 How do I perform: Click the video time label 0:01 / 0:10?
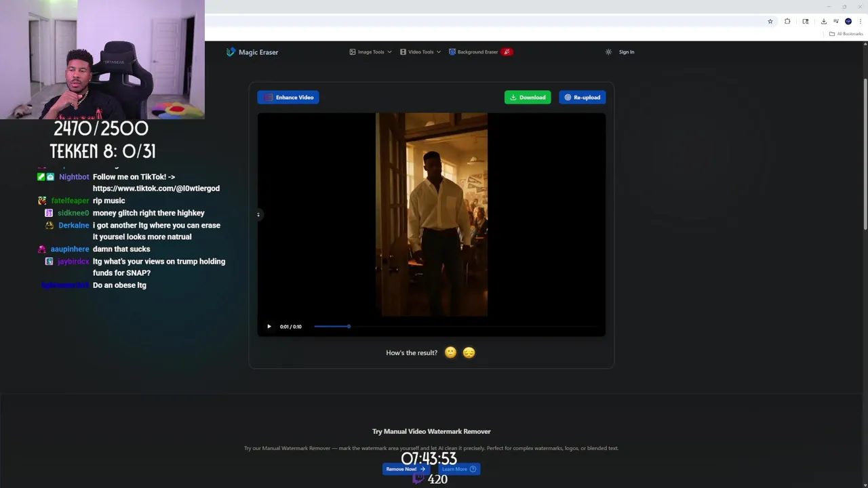(x=290, y=327)
